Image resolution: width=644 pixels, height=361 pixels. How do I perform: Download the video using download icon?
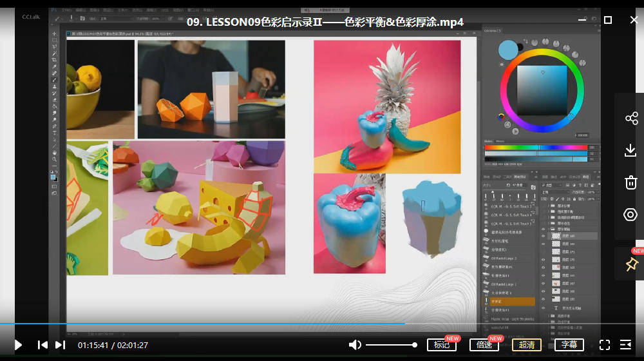click(x=631, y=150)
